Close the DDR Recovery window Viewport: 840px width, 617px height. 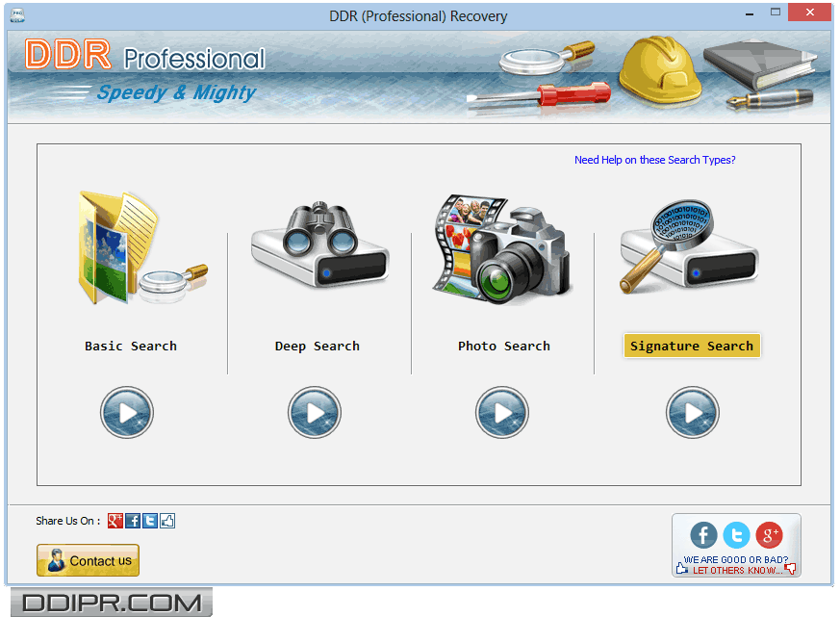[x=809, y=12]
